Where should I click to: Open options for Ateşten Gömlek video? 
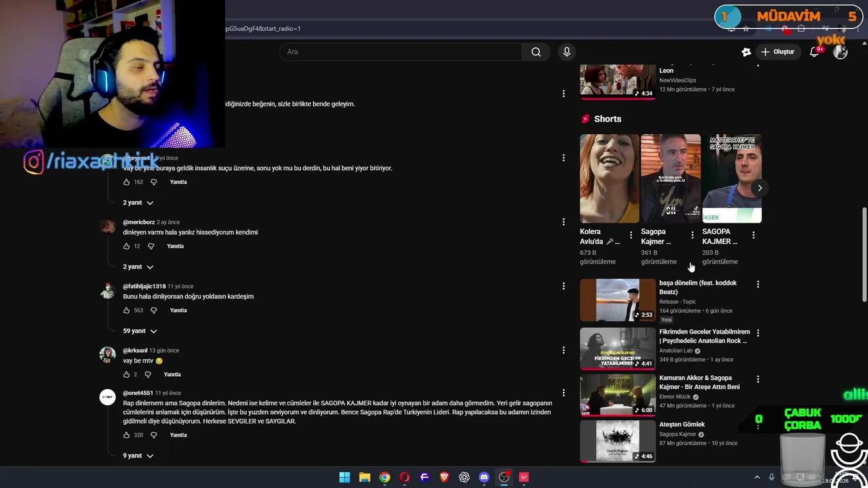[757, 426]
